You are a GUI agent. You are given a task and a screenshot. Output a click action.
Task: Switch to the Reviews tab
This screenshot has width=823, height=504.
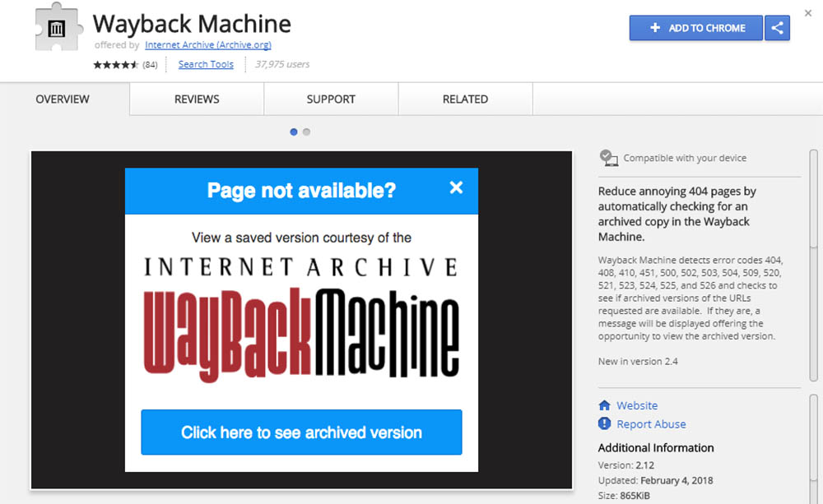(197, 99)
